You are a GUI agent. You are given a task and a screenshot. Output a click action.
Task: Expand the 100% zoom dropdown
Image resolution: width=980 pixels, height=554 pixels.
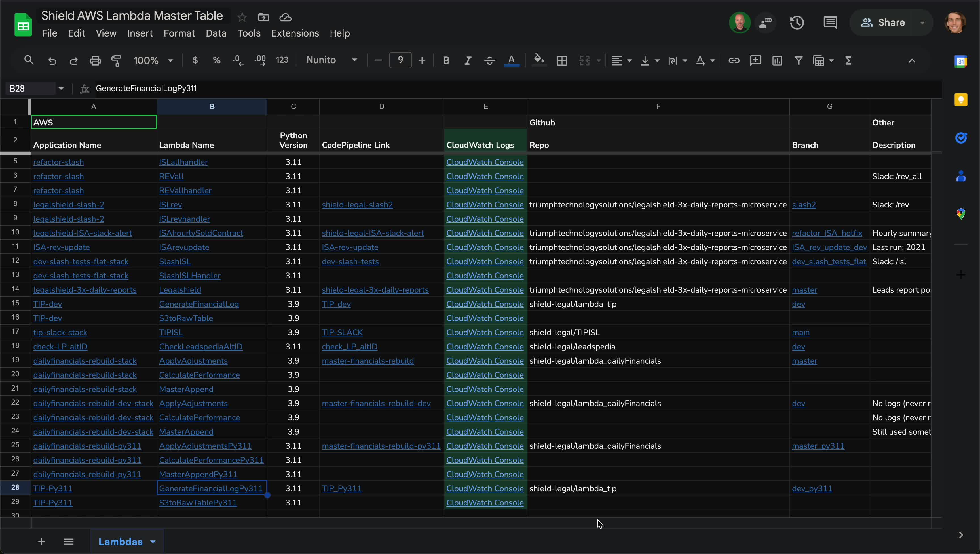(x=153, y=60)
